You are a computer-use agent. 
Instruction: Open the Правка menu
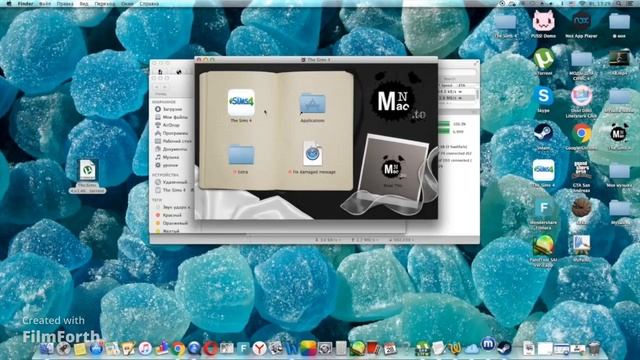(x=65, y=4)
